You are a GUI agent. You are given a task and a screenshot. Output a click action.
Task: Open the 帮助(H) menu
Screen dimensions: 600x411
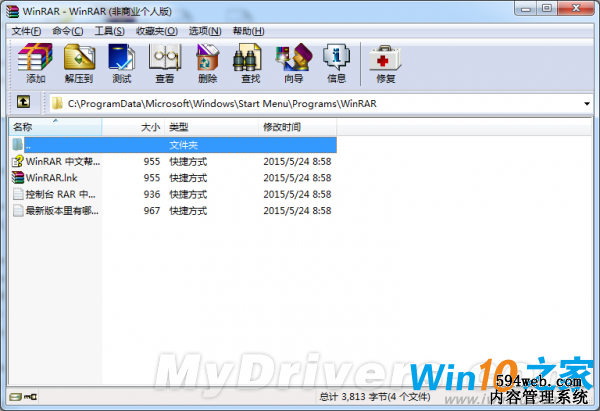click(x=248, y=31)
